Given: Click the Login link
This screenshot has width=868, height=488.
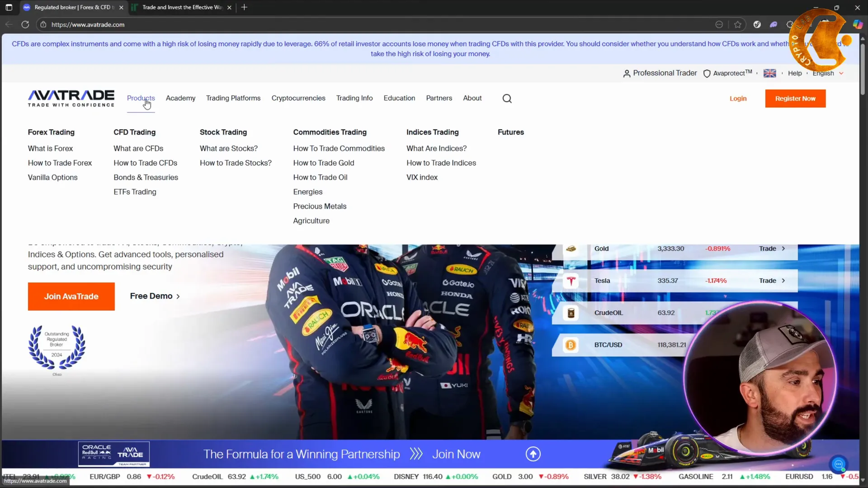Looking at the screenshot, I should click(x=738, y=99).
